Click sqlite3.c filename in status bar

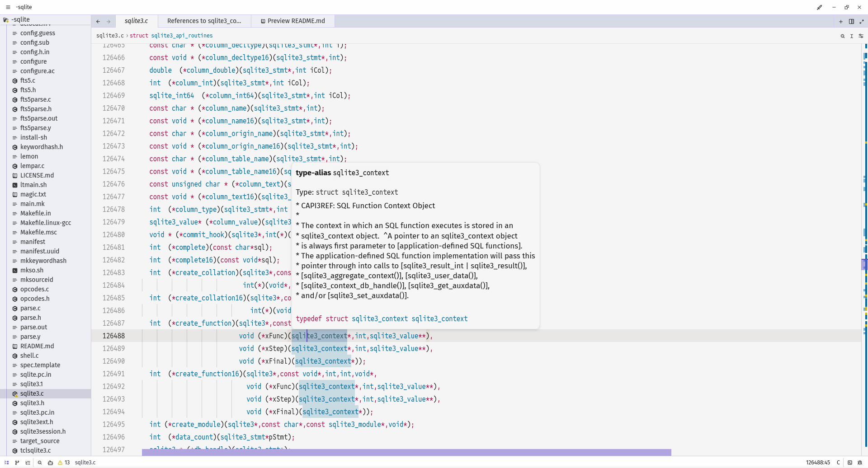[85, 463]
